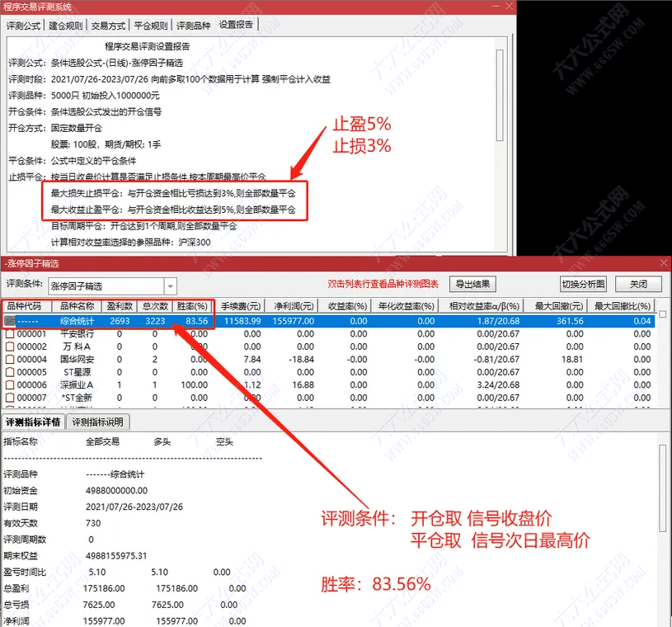Click the icon on the 综合统计 row

click(8, 321)
